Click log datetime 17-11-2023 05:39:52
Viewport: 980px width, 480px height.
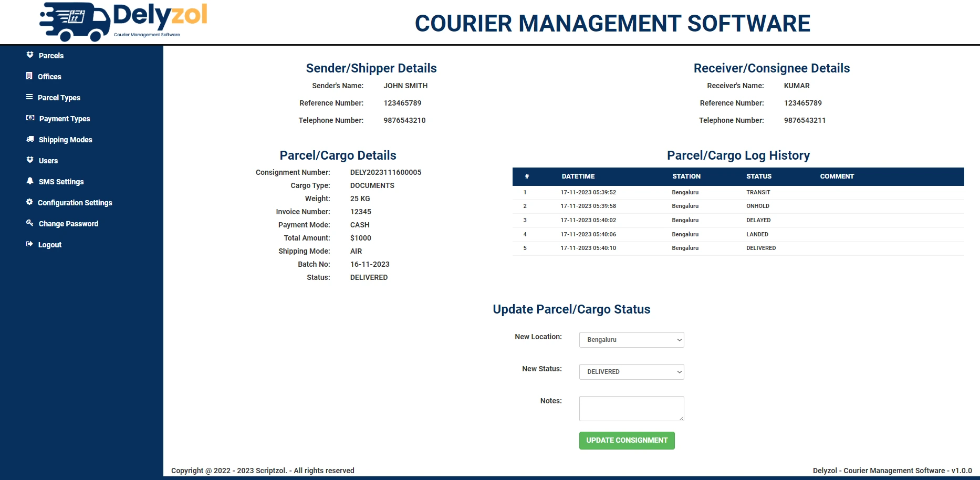click(588, 192)
